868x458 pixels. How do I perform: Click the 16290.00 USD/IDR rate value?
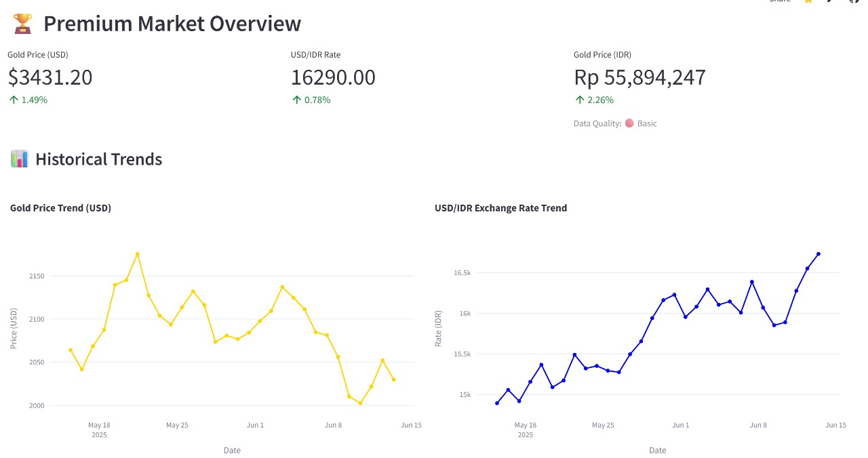coord(333,77)
